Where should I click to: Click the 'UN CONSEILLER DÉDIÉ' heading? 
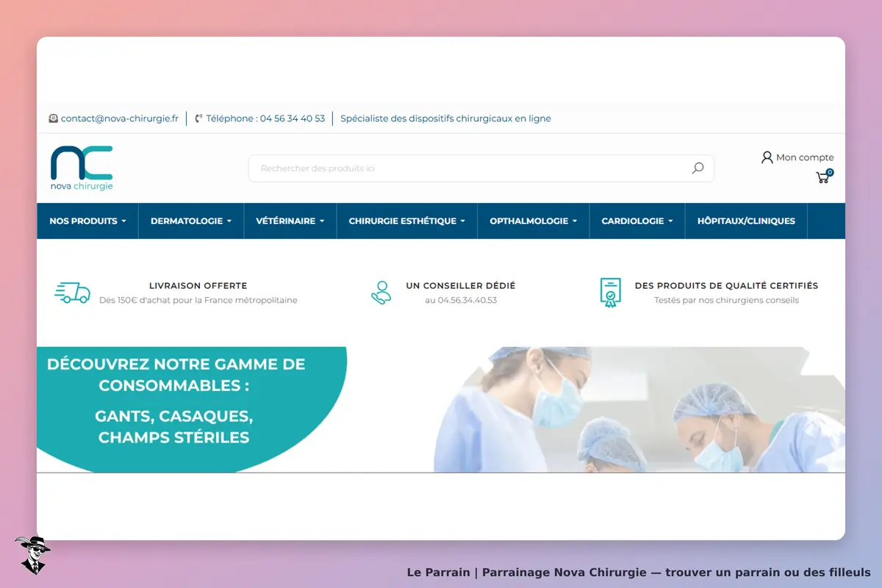click(x=461, y=286)
